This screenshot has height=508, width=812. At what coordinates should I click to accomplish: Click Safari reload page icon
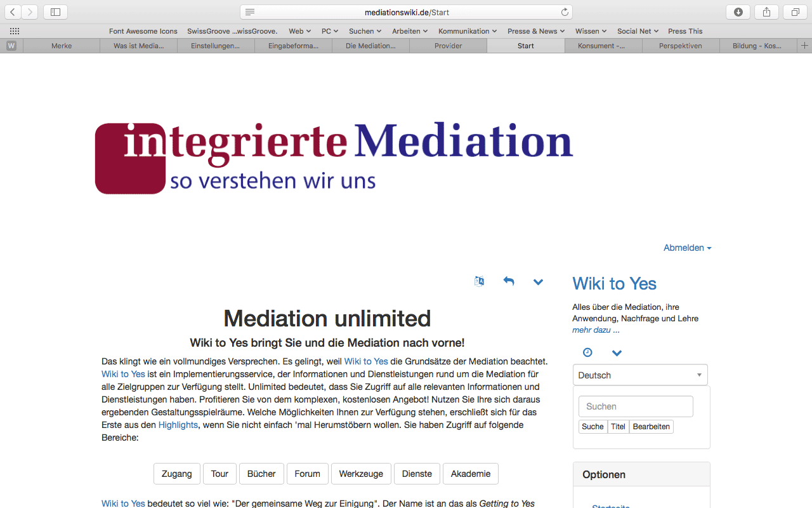coord(565,12)
